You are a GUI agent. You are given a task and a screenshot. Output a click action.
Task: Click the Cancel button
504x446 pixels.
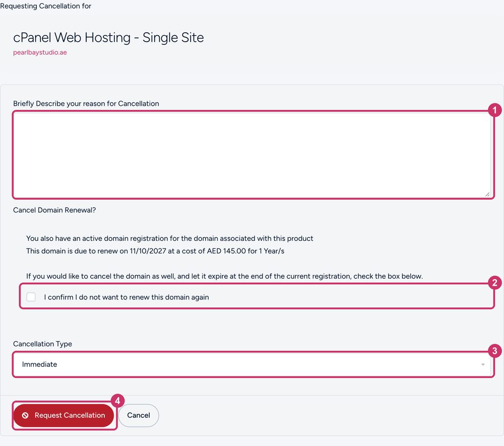click(139, 415)
